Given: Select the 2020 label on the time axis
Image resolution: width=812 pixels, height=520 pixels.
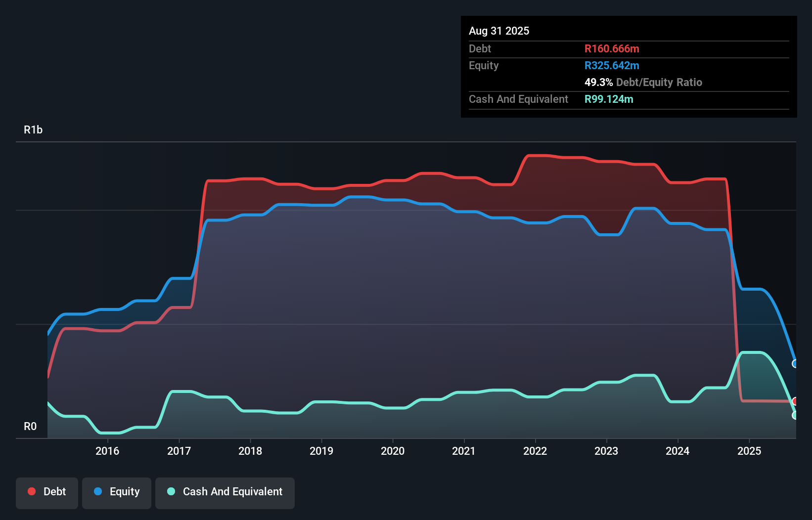Looking at the screenshot, I should [x=393, y=451].
